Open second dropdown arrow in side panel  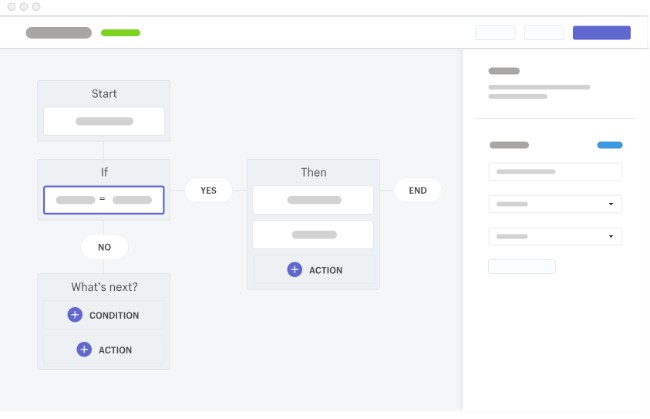610,237
